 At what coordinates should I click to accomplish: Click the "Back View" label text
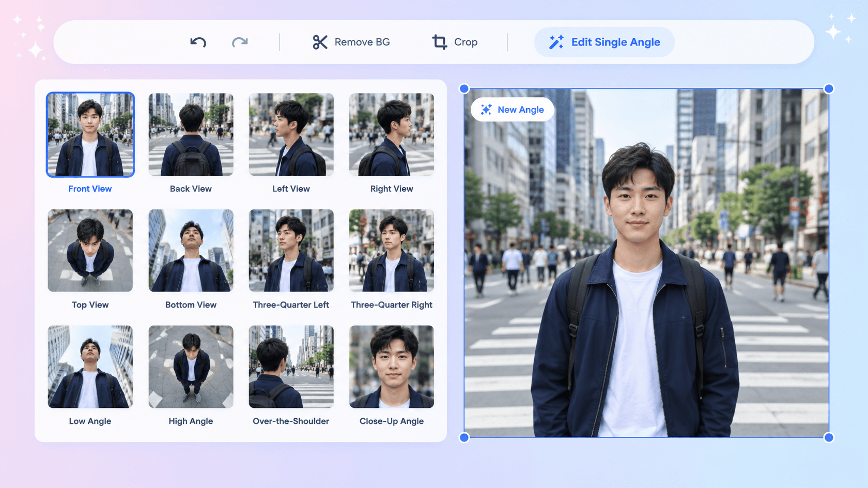point(191,189)
